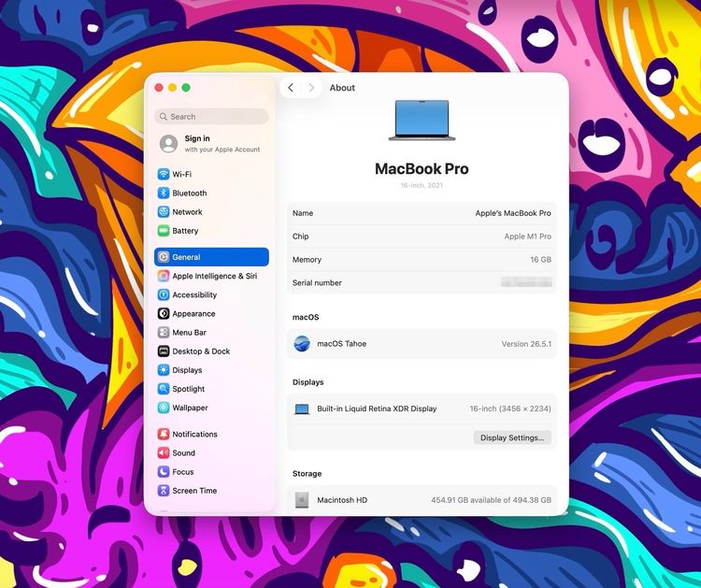Screen dimensions: 701x588
Task: Click the Wallpaper flower icon
Action: 164,407
